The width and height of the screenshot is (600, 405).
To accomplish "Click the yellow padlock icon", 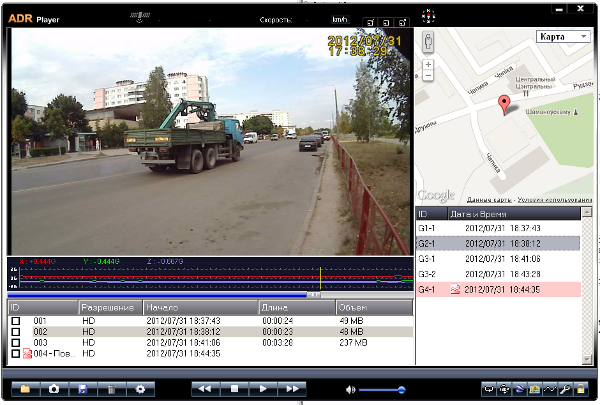I will (x=580, y=389).
